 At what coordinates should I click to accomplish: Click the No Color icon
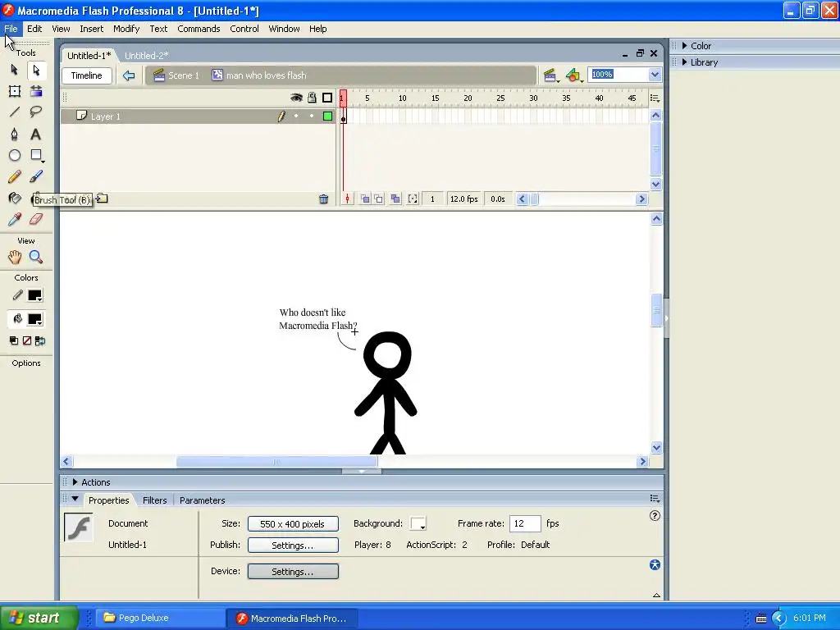pos(27,340)
